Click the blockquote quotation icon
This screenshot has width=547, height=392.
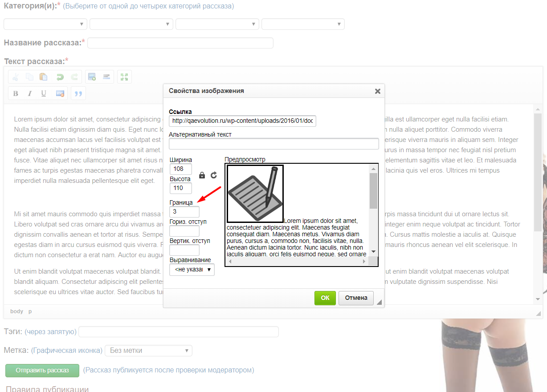(x=78, y=93)
